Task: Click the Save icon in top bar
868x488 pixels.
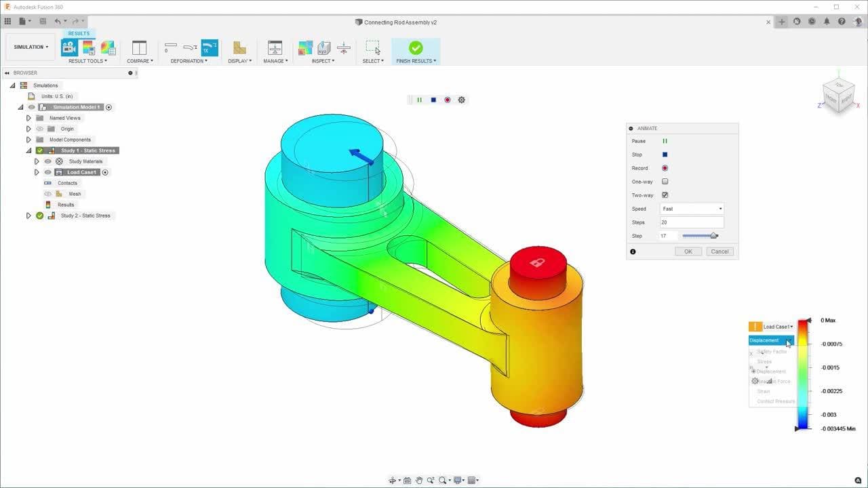Action: pyautogui.click(x=42, y=22)
